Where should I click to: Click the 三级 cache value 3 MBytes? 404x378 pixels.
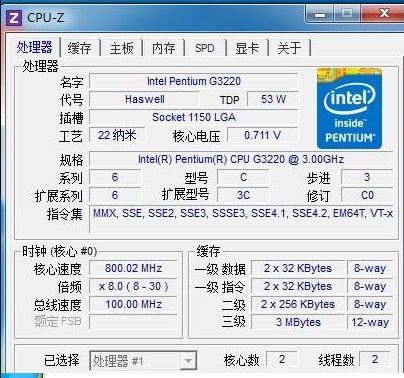click(298, 322)
